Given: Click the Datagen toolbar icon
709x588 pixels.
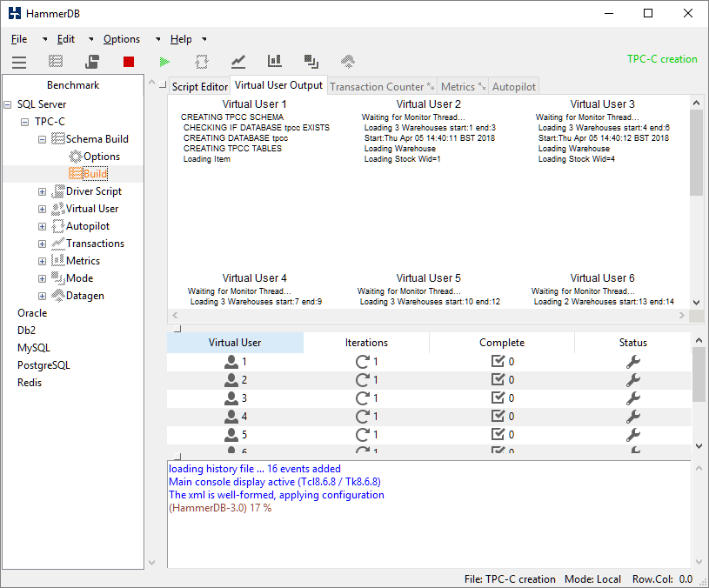Looking at the screenshot, I should [x=348, y=62].
